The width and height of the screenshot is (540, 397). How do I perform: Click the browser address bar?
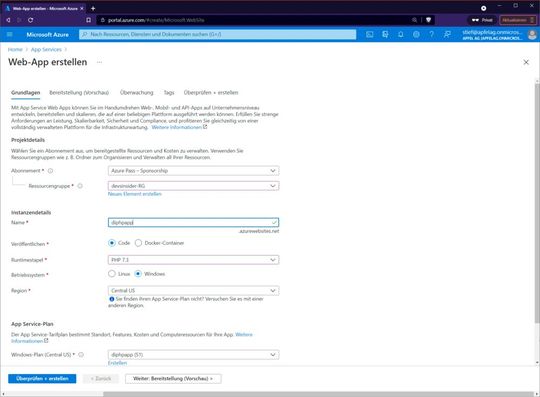point(255,20)
